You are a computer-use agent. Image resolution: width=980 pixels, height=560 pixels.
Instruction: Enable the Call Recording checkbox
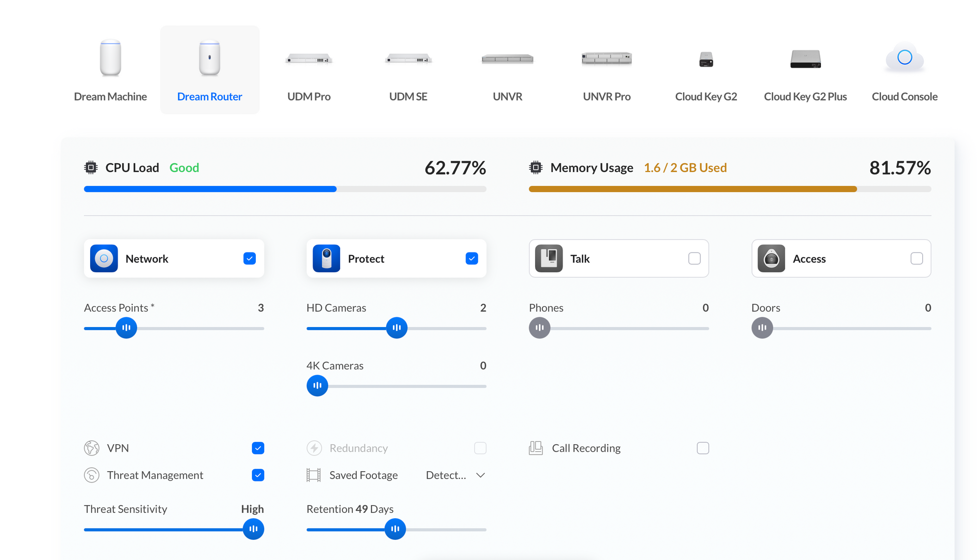click(x=703, y=448)
